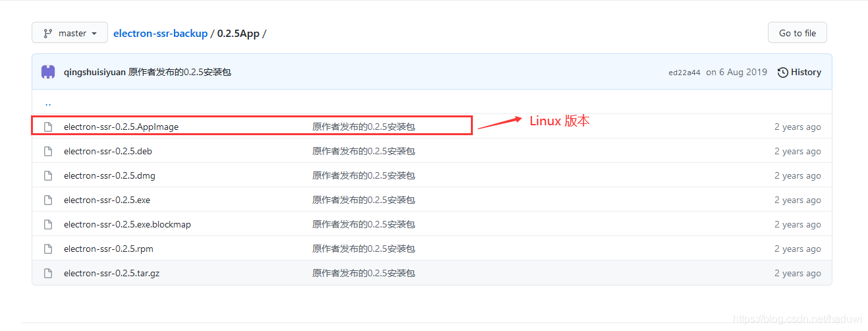The height and width of the screenshot is (331, 868).
Task: Open electron-ssr-0.2.5.tar.gz file
Action: pos(111,273)
